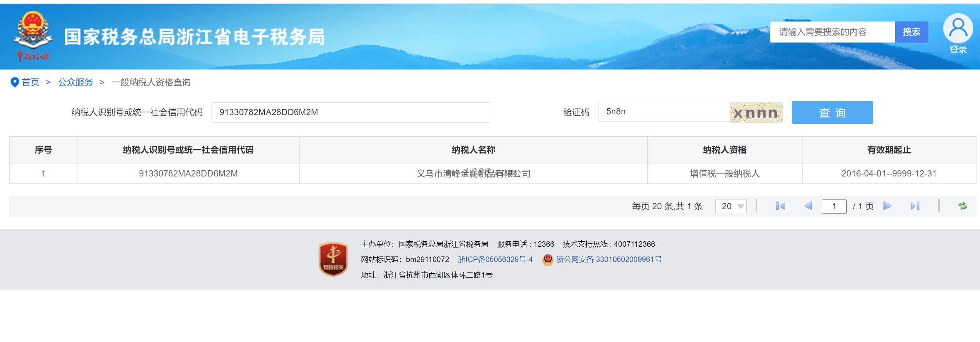Go to 首页 breadcrumb link
Screen dimensions: 980x342
pyautogui.click(x=30, y=82)
